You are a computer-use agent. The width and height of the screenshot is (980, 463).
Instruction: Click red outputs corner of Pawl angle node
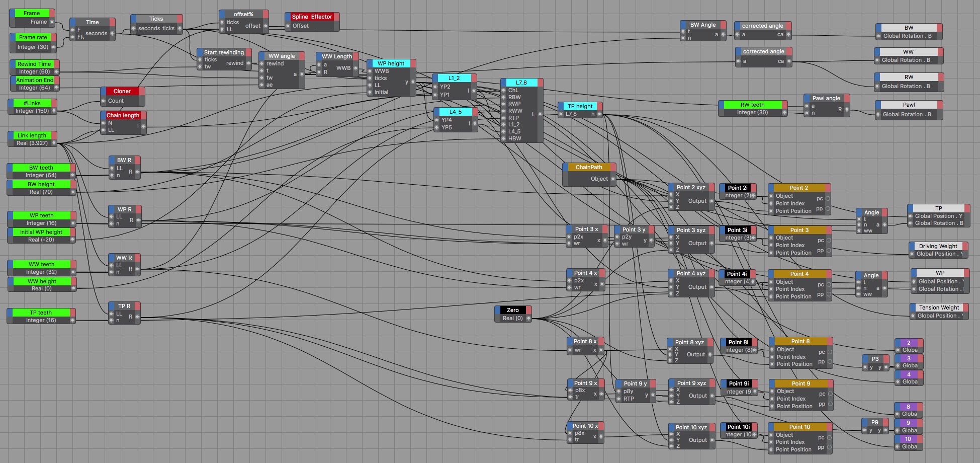pyautogui.click(x=847, y=98)
